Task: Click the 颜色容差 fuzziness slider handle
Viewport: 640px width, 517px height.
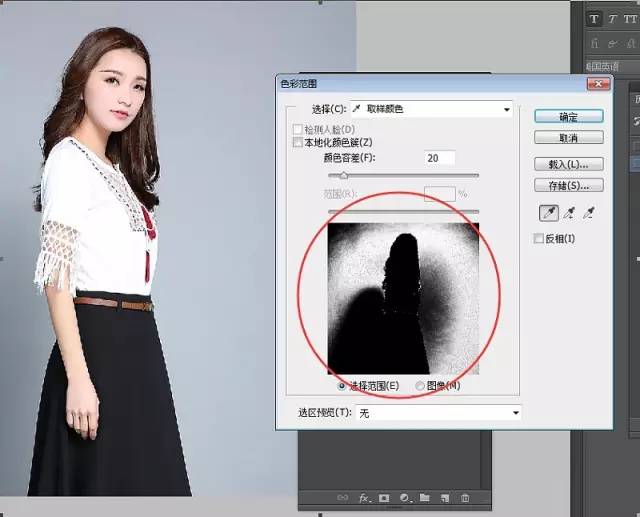Action: point(344,175)
